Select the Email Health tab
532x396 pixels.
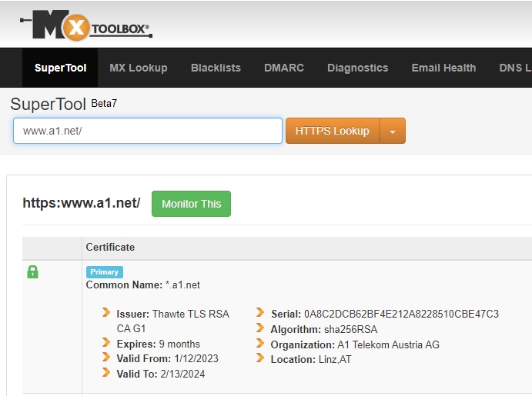(443, 68)
